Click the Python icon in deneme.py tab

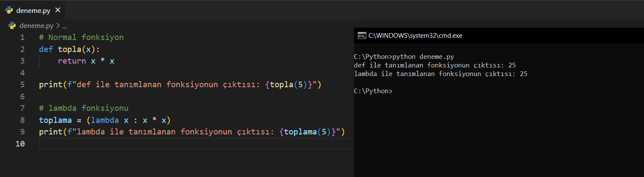pyautogui.click(x=9, y=10)
